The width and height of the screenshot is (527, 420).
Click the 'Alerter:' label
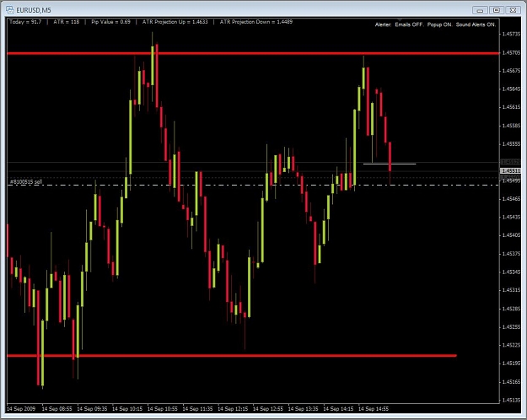click(383, 24)
